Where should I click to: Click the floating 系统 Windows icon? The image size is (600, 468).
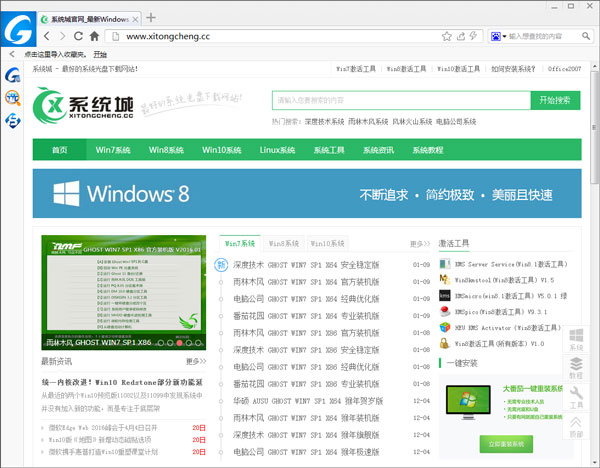[x=576, y=339]
